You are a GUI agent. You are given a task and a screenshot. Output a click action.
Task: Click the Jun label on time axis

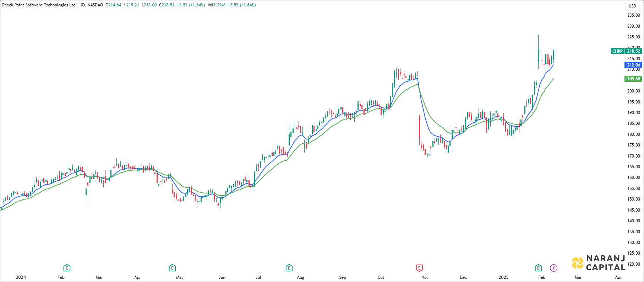click(222, 277)
